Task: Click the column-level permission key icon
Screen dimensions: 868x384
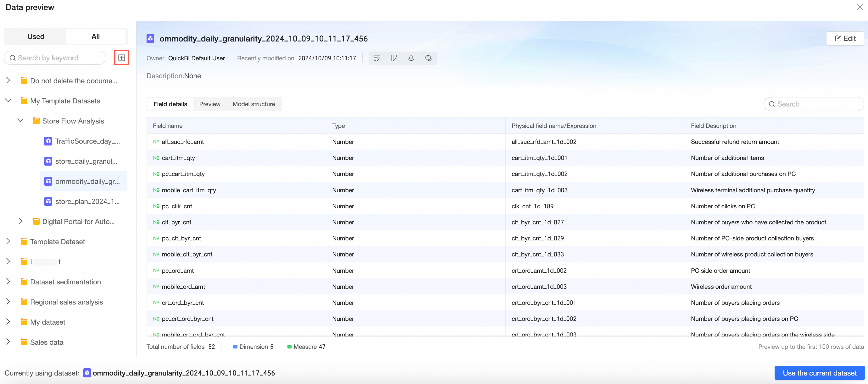Action: [394, 58]
